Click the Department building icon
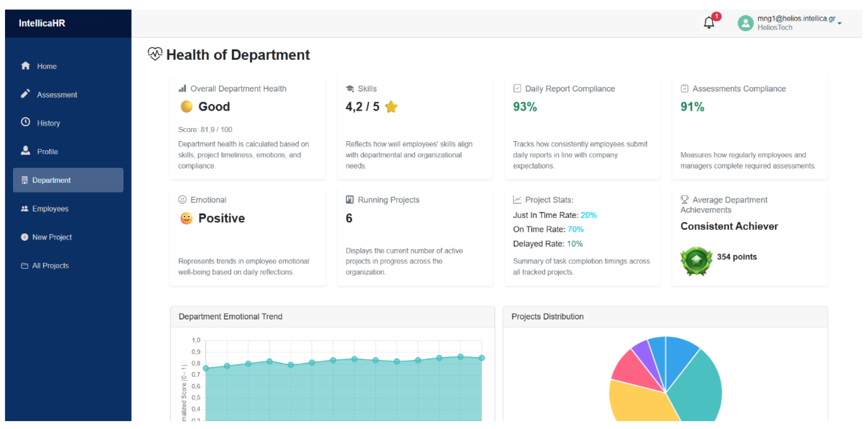This screenshot has width=868, height=429. [25, 180]
